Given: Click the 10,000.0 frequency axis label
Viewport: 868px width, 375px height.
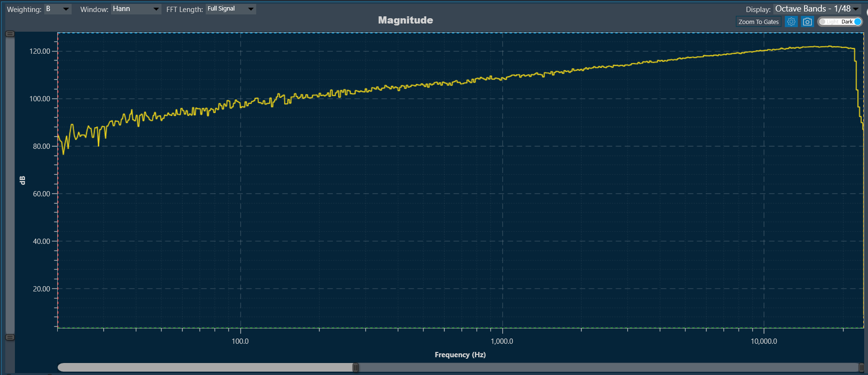Looking at the screenshot, I should (764, 341).
